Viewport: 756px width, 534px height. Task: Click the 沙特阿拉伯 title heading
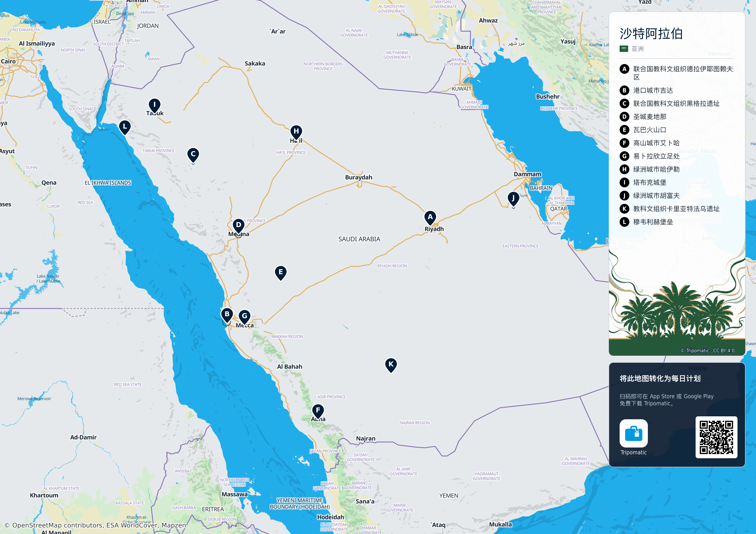[651, 34]
